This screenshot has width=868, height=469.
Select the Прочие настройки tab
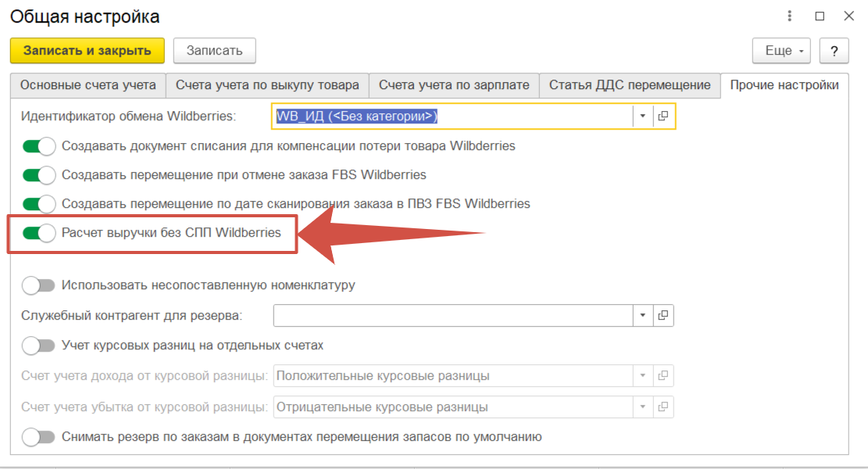(784, 85)
